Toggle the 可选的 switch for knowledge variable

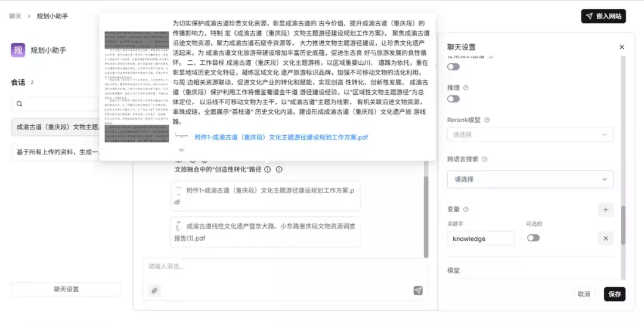point(532,238)
